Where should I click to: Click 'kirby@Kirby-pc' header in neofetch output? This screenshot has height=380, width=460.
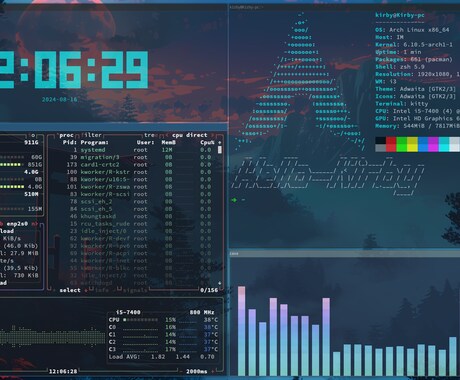click(x=400, y=15)
